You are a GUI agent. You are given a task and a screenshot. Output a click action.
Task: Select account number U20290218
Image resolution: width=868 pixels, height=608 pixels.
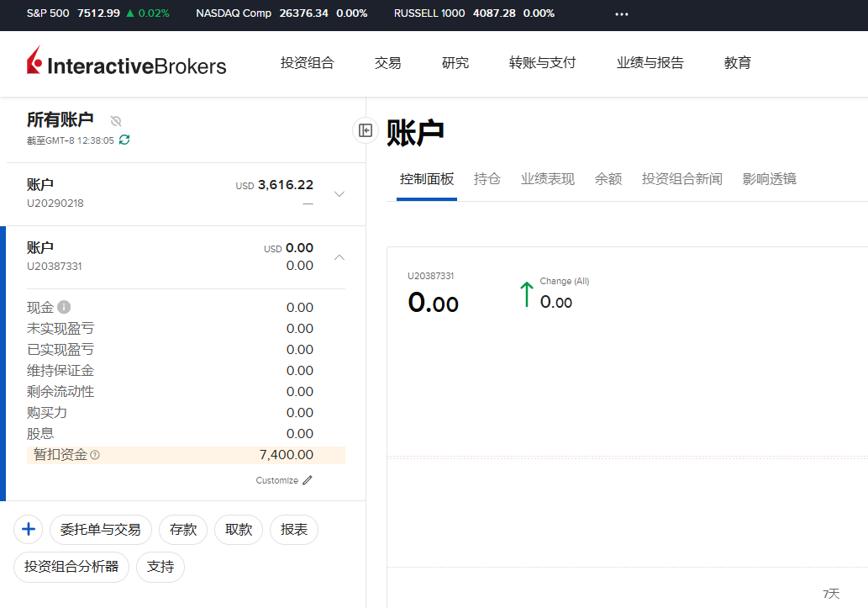coord(55,204)
